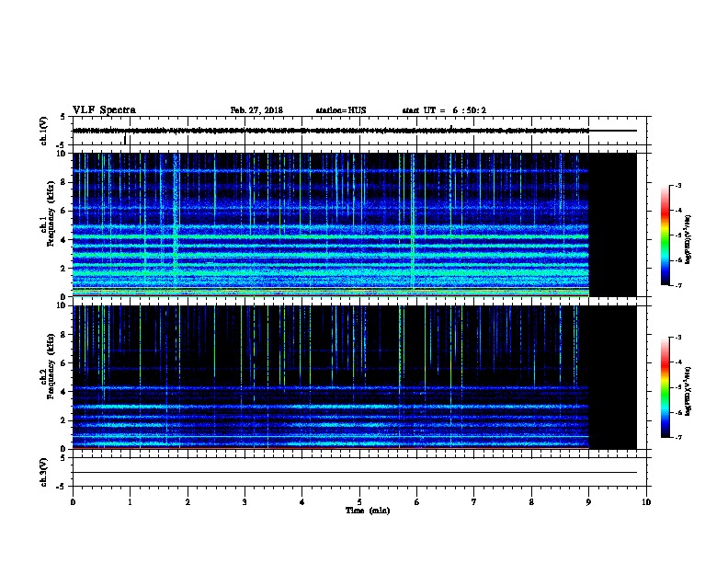Click the time axis tick label "10"
This screenshot has height=563, width=728.
point(646,502)
